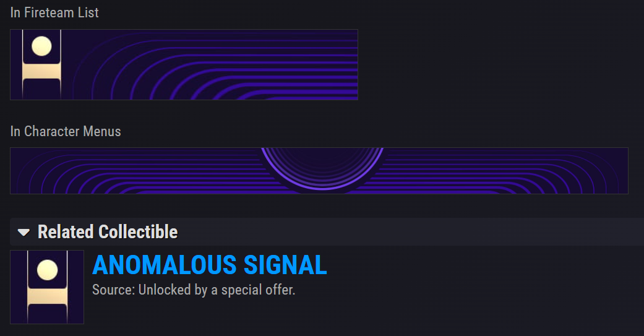Click the empty area of the Related Collectible header bar
The image size is (644, 336).
[411, 232]
